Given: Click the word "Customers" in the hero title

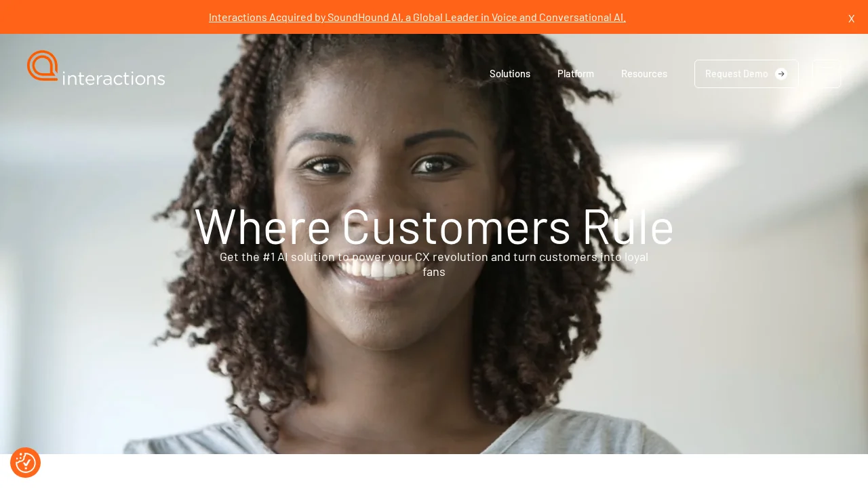Looking at the screenshot, I should click(456, 226).
